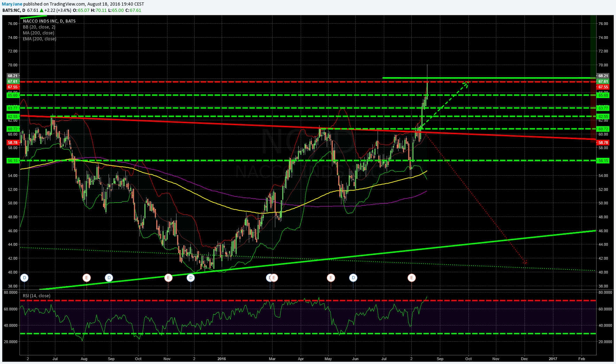Click the 68.21 price label on right axis
The height and width of the screenshot is (364, 616).
(603, 76)
